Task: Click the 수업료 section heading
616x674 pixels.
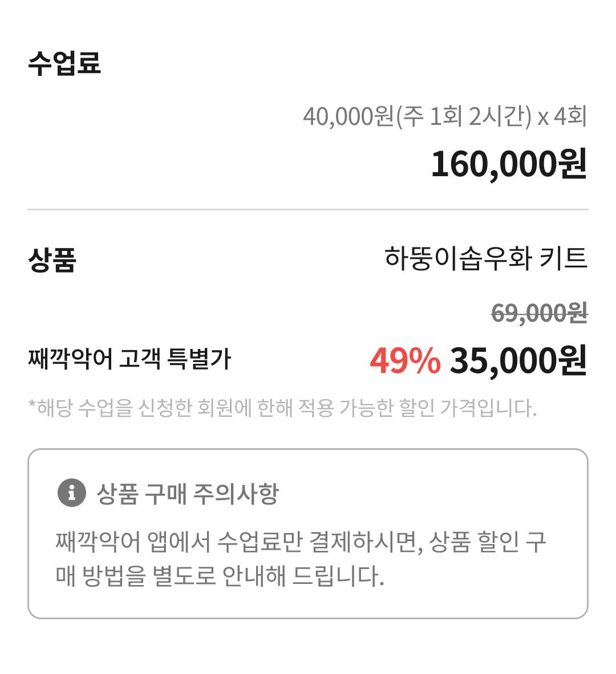Action: (x=64, y=63)
